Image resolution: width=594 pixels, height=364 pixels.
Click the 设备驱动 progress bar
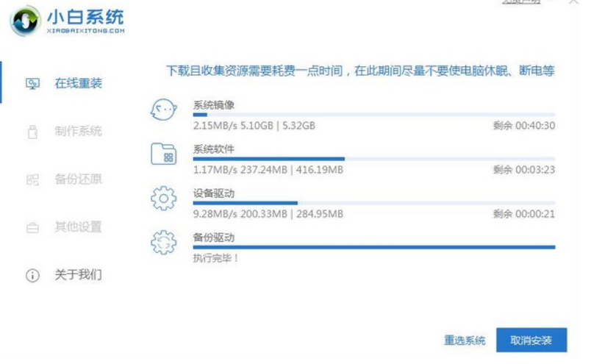[373, 203]
